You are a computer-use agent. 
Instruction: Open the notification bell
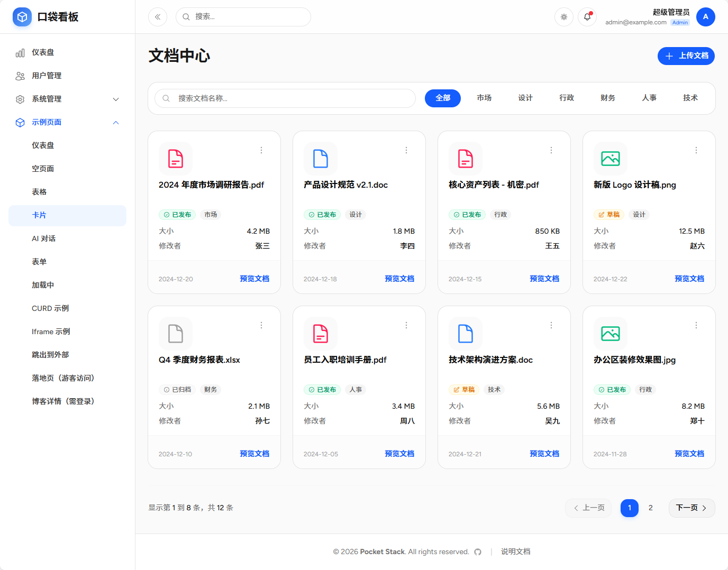tap(587, 16)
